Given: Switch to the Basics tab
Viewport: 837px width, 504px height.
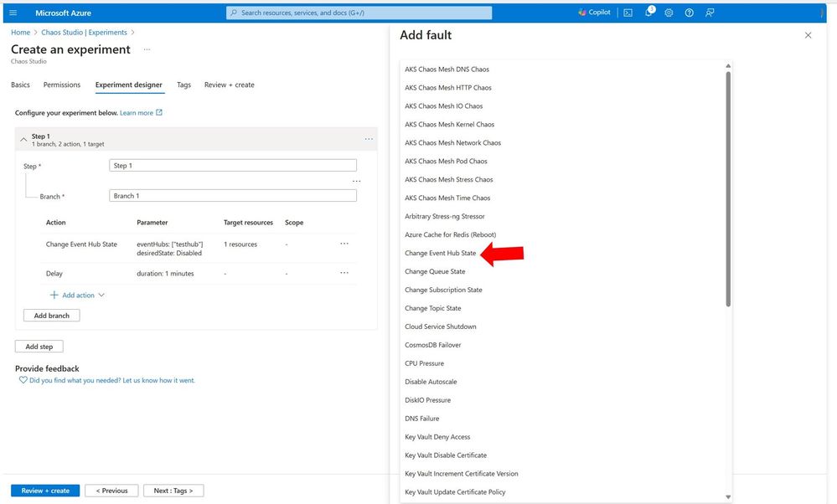Looking at the screenshot, I should [20, 85].
